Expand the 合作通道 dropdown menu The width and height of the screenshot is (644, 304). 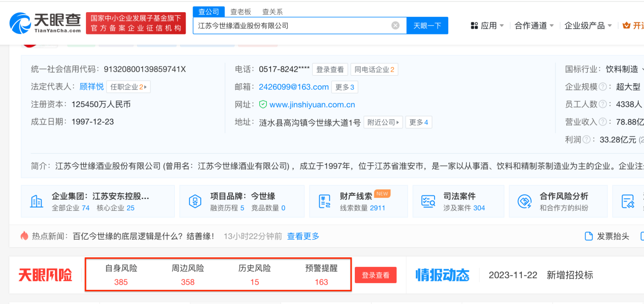point(534,25)
